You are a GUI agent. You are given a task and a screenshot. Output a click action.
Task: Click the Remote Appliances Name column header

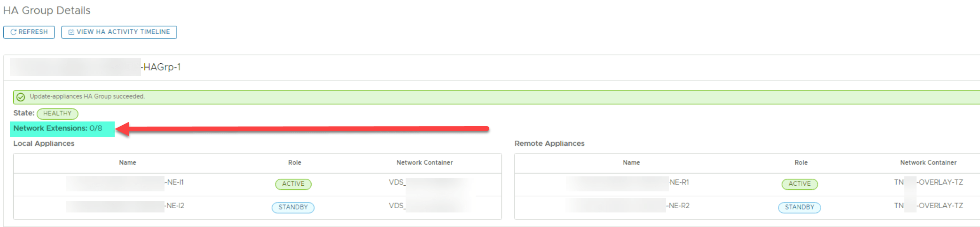tap(631, 163)
